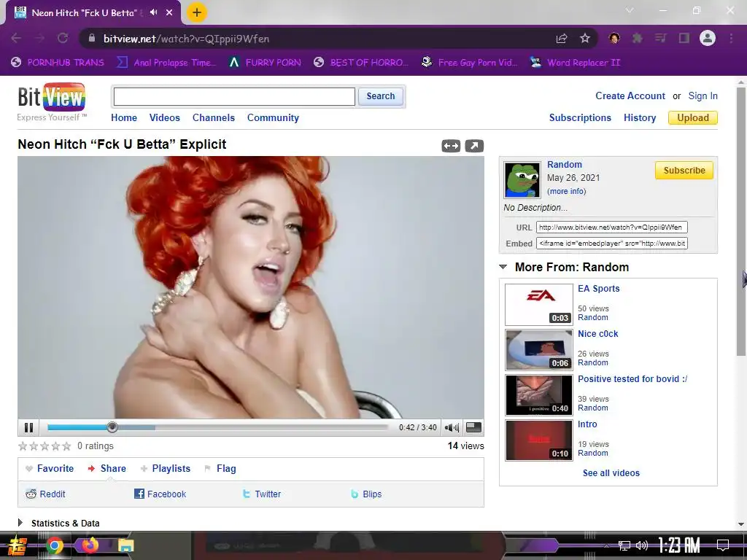Screen dimensions: 747x560
Task: Mute the video player volume icon
Action: pos(451,427)
